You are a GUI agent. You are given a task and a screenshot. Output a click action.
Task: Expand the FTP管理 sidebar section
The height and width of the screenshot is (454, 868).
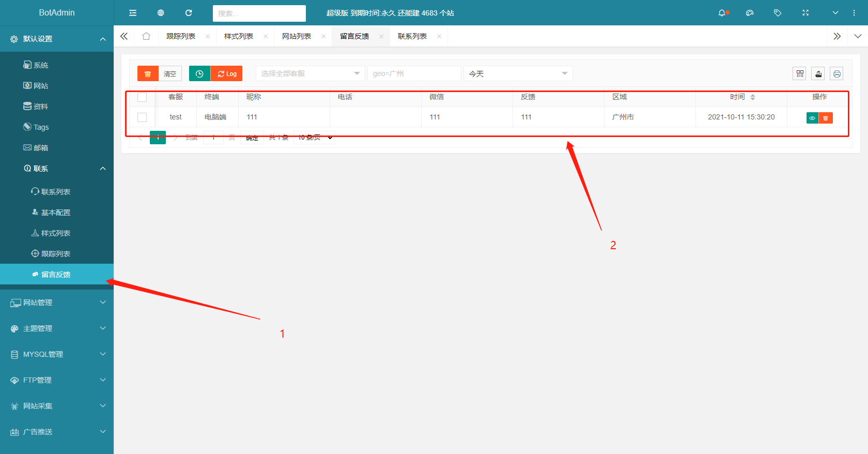click(x=57, y=380)
